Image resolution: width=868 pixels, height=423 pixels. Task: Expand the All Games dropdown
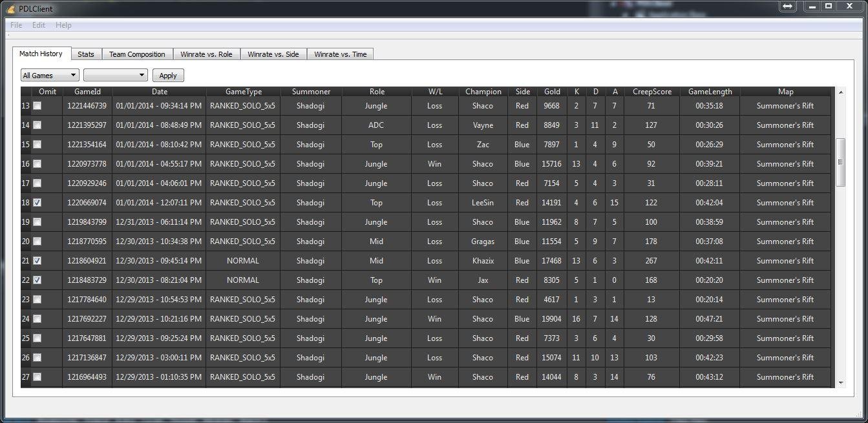(50, 76)
